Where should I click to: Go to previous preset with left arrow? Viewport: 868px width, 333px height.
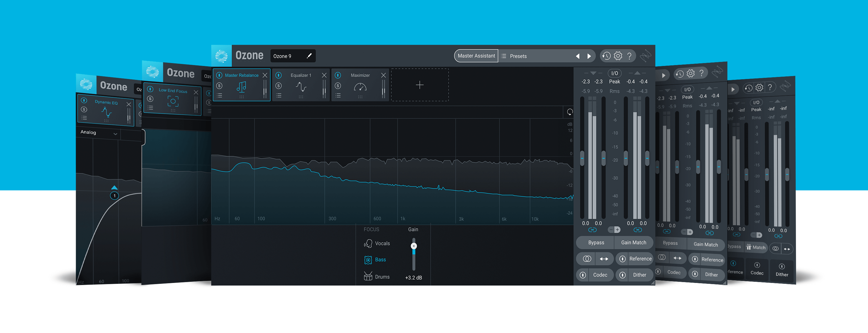[578, 56]
